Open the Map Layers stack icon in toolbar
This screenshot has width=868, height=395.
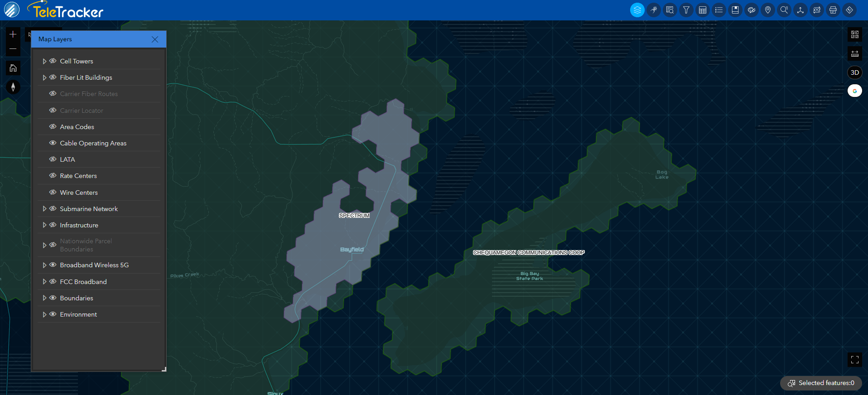[637, 10]
